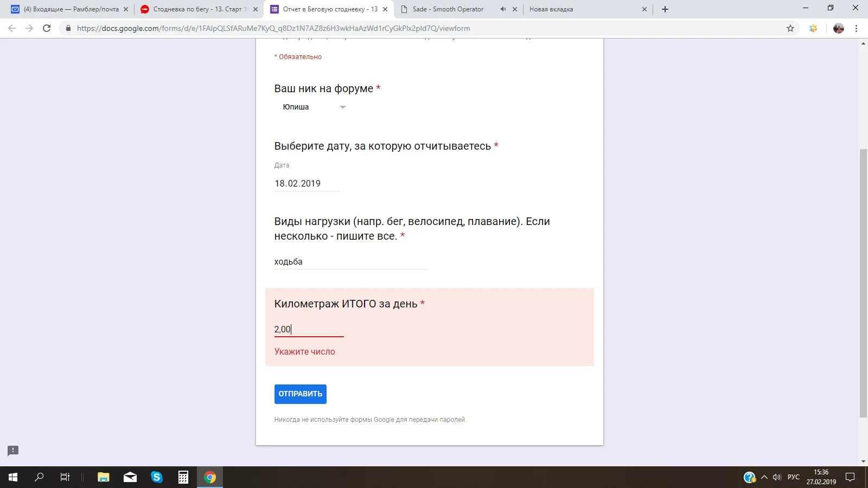
Task: Reload the current page
Action: (x=47, y=28)
